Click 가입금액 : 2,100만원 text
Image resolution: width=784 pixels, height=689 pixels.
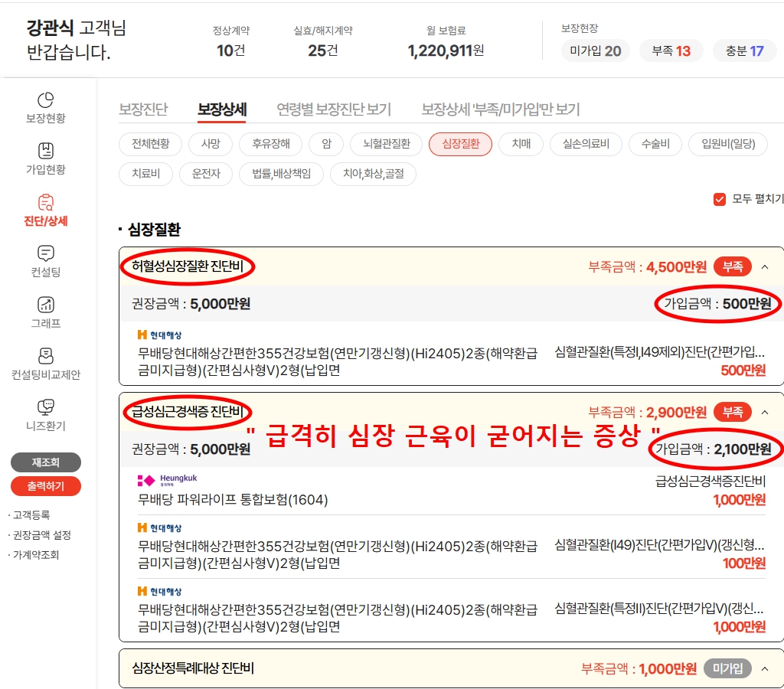pyautogui.click(x=713, y=449)
